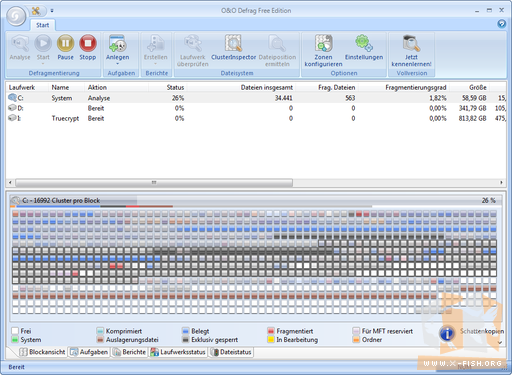Click the Analyse magnifier icon
The width and height of the screenshot is (512, 375).
[20, 43]
